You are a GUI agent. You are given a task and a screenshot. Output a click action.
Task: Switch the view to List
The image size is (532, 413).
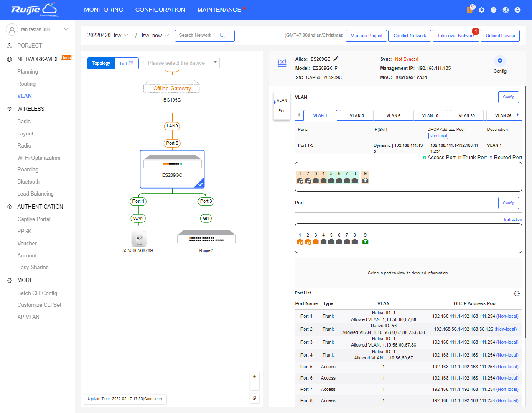126,64
